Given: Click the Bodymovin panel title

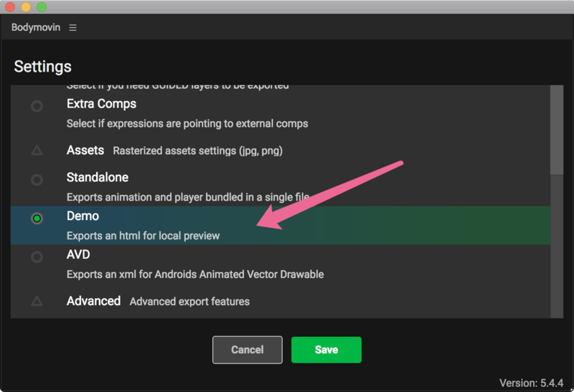Looking at the screenshot, I should 36,27.
